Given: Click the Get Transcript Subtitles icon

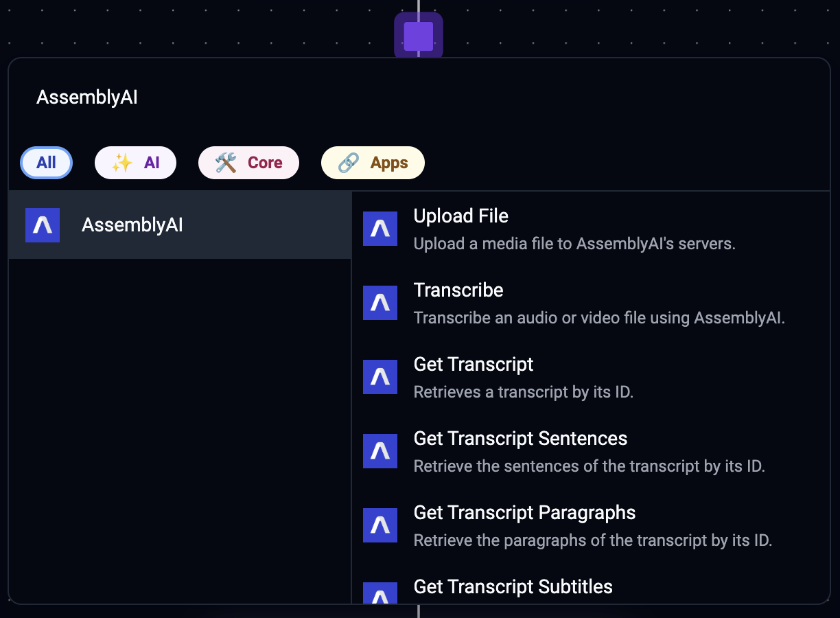Looking at the screenshot, I should [380, 593].
